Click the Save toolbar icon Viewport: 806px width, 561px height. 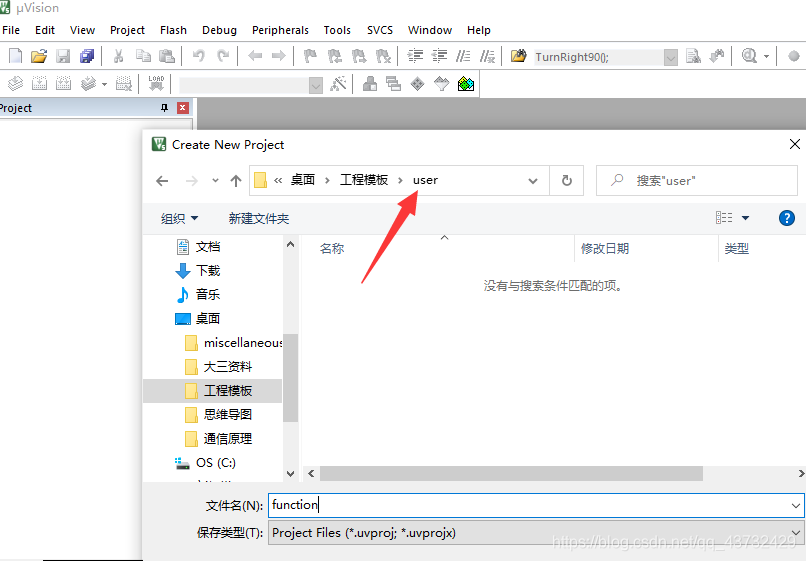63,56
